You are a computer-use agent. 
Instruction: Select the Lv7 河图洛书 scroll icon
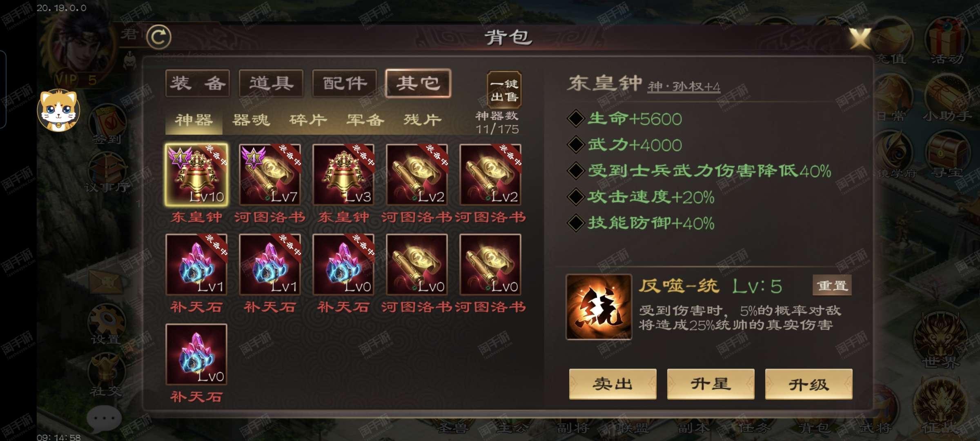click(x=270, y=174)
